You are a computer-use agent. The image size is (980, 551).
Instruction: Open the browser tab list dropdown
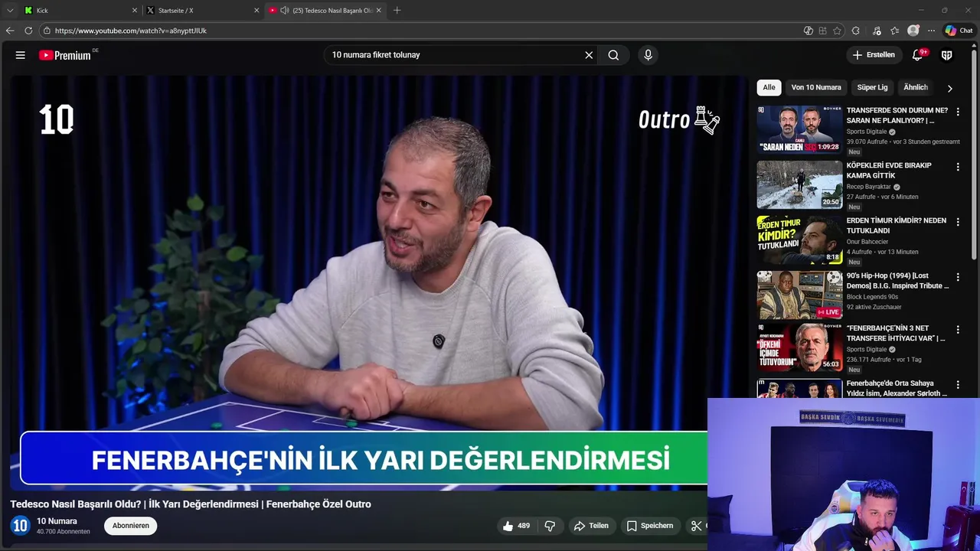tap(10, 11)
